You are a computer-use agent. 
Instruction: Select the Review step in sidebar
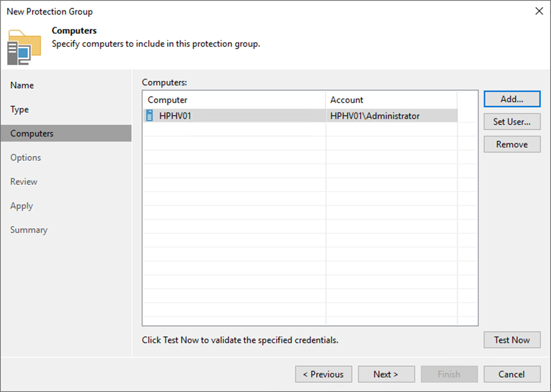coord(24,182)
